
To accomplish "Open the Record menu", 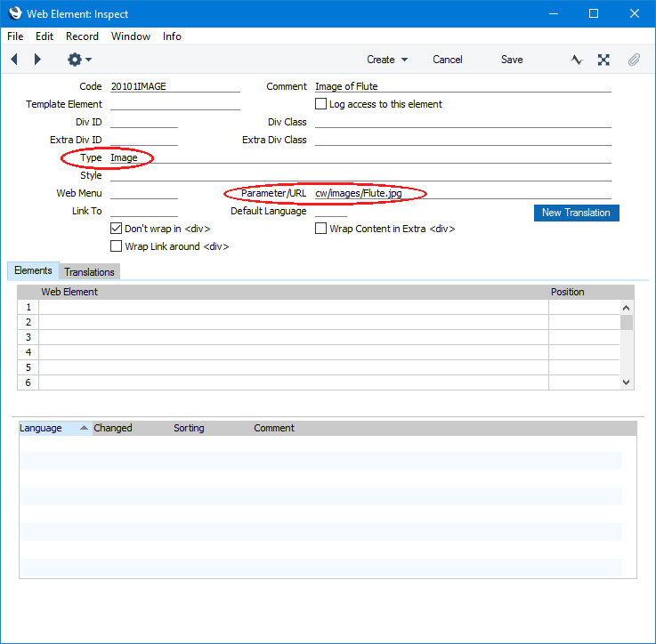I will tap(82, 36).
